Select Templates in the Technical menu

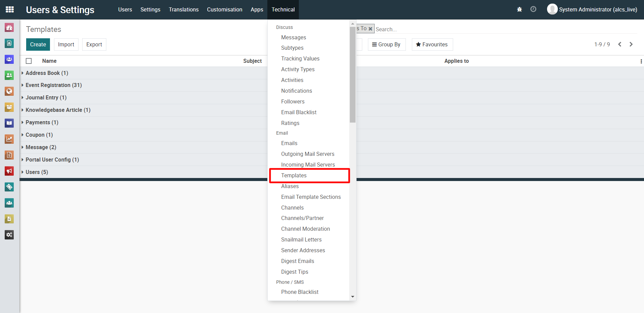click(x=294, y=175)
